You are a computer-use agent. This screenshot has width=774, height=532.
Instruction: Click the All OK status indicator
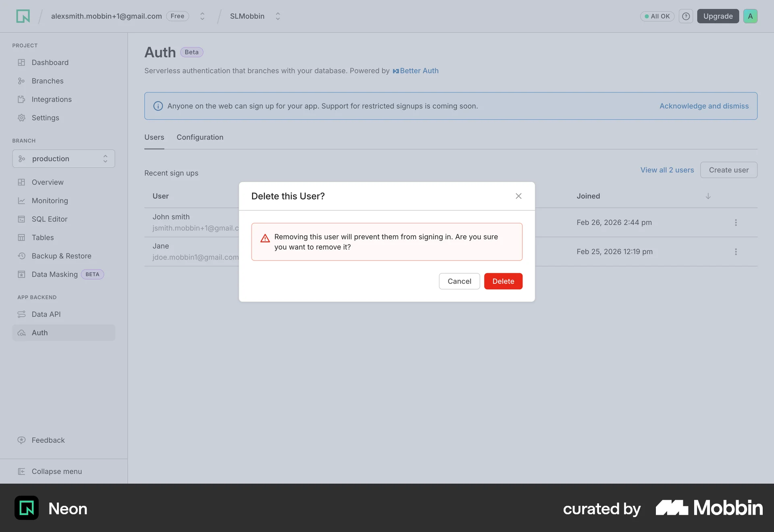pos(657,16)
